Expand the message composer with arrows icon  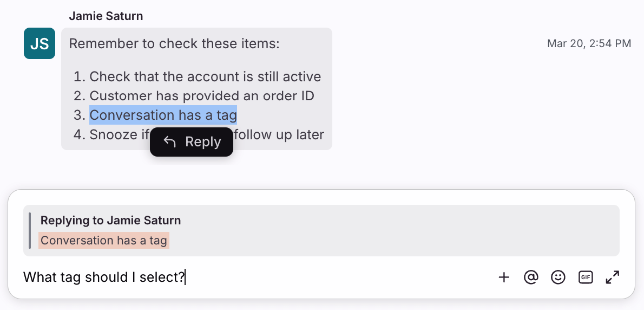pyautogui.click(x=612, y=277)
